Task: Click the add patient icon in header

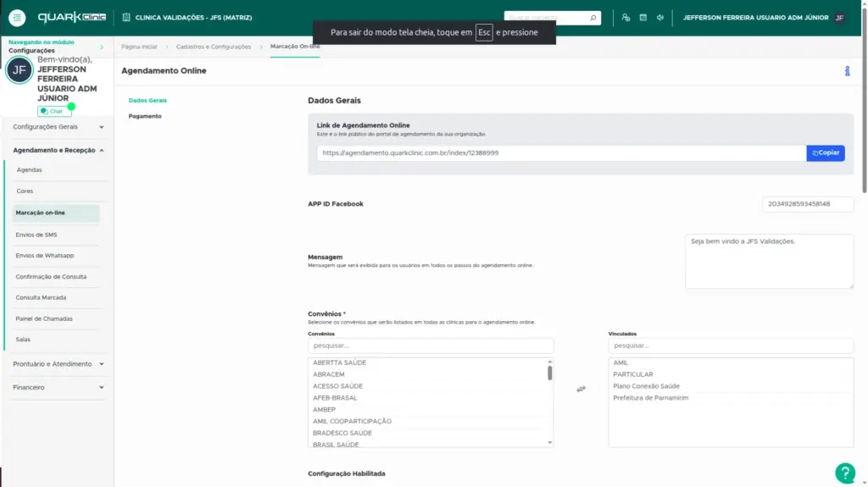Action: point(626,18)
